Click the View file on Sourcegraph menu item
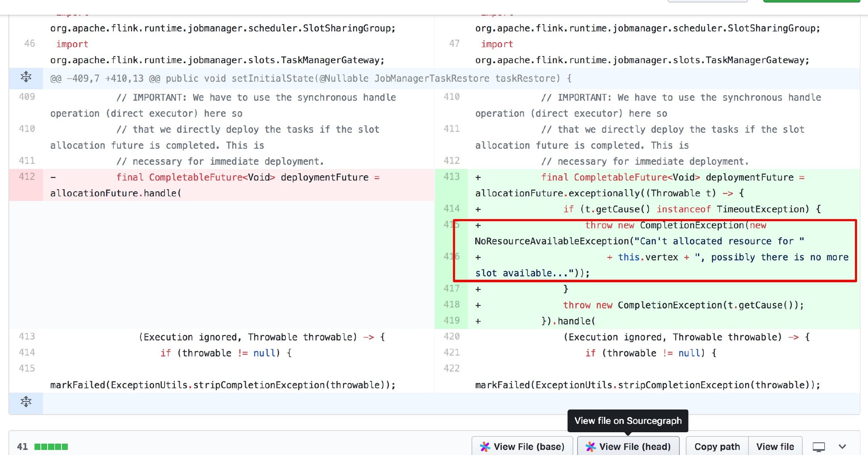This screenshot has height=455, width=868. (x=628, y=420)
